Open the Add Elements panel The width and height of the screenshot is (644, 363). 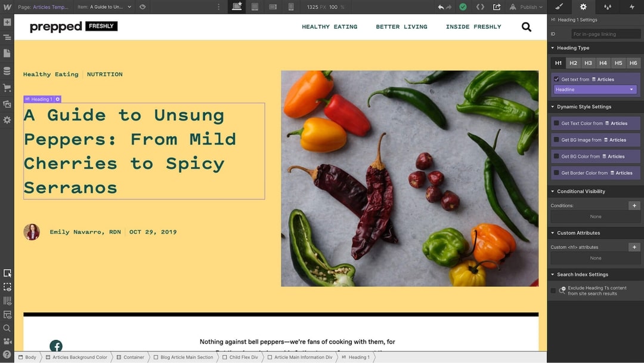pyautogui.click(x=7, y=22)
